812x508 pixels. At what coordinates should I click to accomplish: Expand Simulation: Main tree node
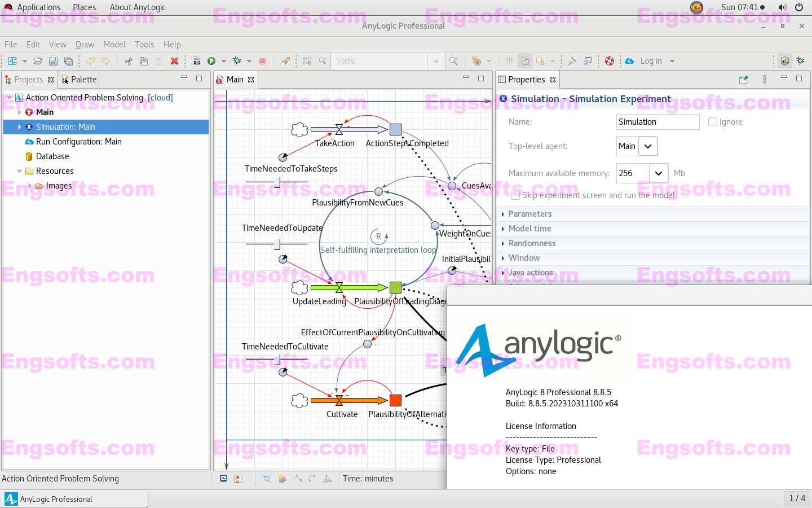tap(20, 127)
